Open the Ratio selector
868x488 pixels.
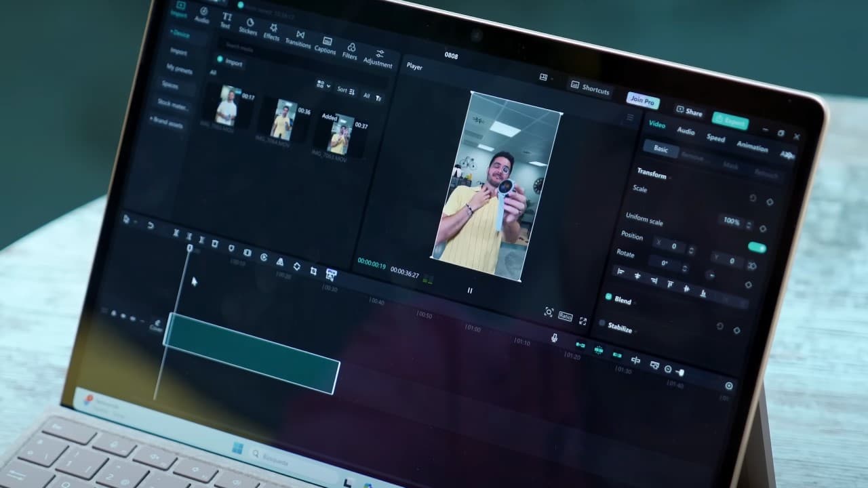[x=566, y=317]
